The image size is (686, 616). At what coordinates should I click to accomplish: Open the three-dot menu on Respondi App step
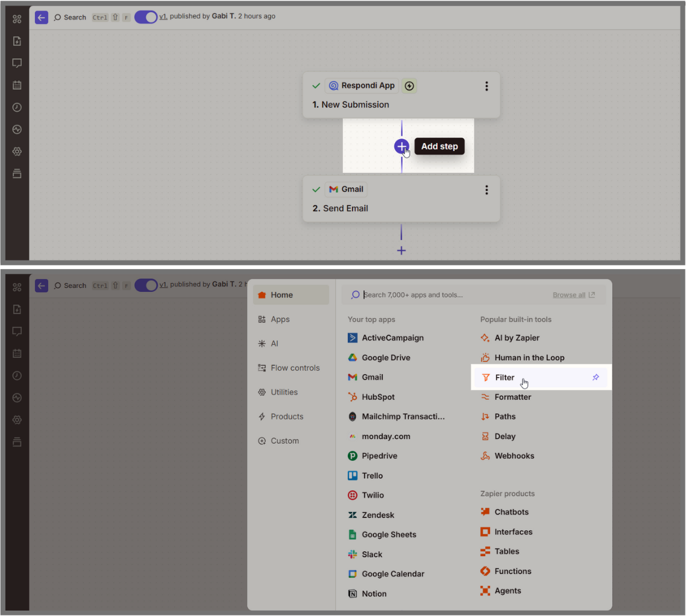click(486, 86)
